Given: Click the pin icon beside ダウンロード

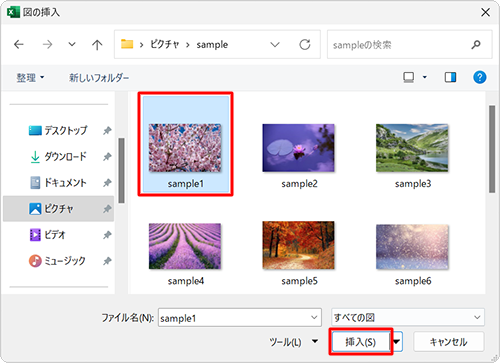Looking at the screenshot, I should [x=107, y=157].
